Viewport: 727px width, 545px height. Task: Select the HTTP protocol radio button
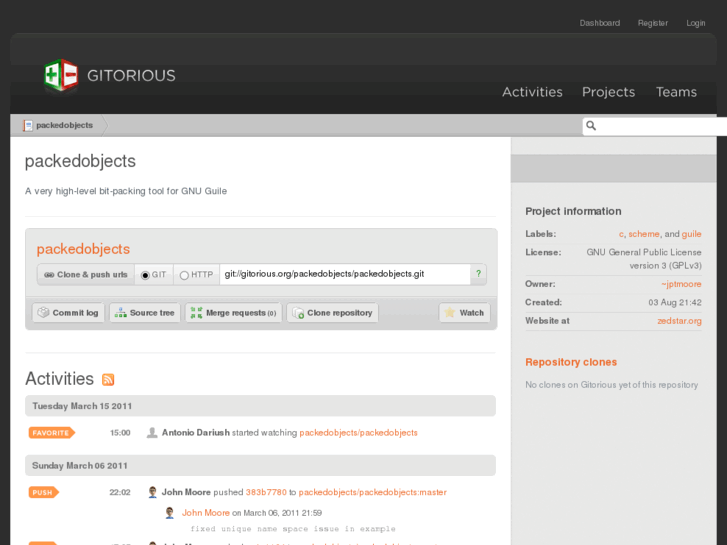184,275
